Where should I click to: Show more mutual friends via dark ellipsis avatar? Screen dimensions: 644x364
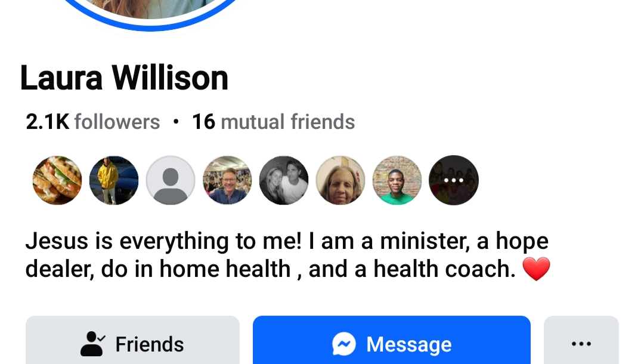[454, 180]
